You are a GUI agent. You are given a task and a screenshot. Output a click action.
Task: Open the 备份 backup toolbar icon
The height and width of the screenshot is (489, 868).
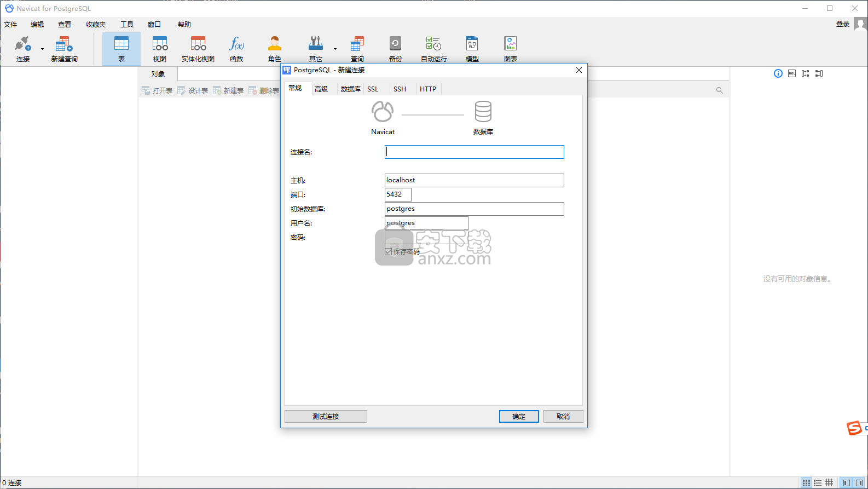[395, 49]
